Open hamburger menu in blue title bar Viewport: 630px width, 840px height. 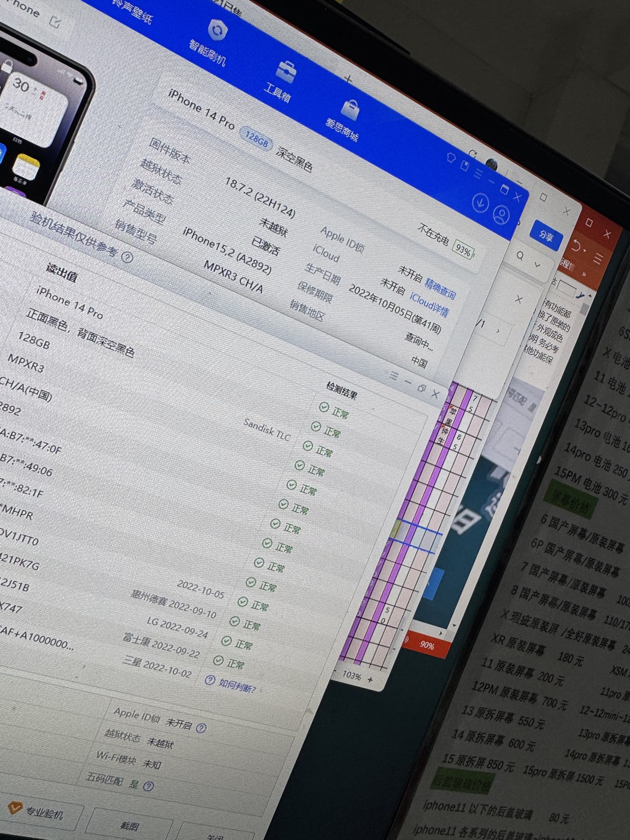478,174
